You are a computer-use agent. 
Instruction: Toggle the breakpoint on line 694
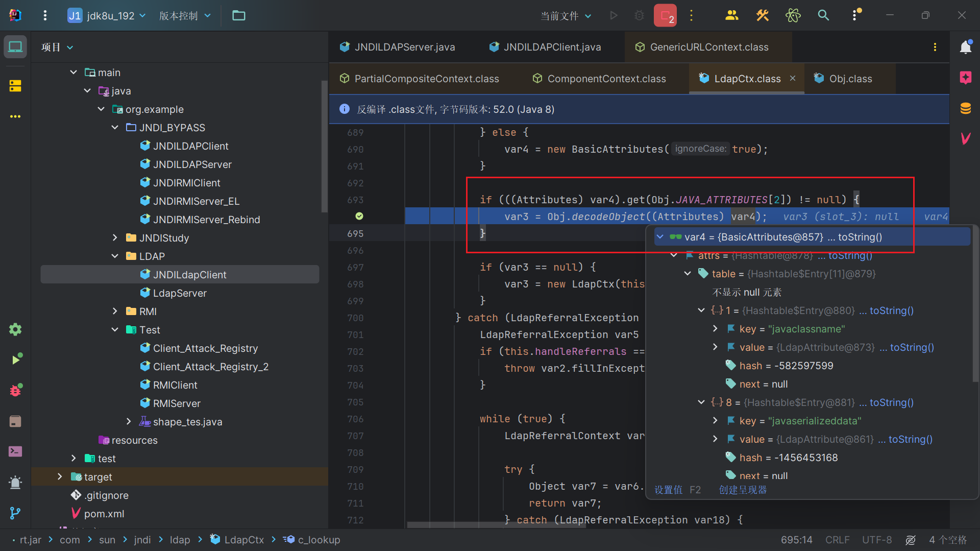click(x=359, y=217)
